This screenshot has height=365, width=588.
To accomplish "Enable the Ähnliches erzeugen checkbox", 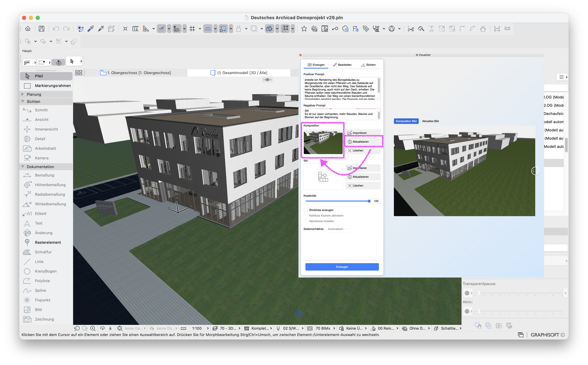I will pos(305,210).
